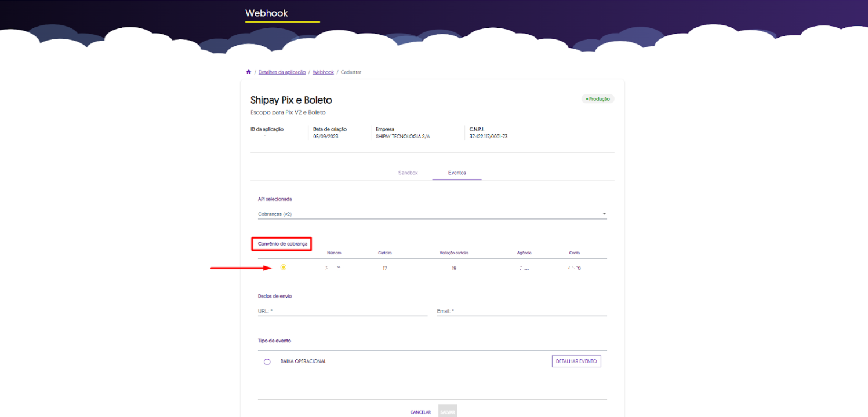This screenshot has width=868, height=417.
Task: Click the SHIPAY TECNOLOGIA S/A company name
Action: (403, 137)
